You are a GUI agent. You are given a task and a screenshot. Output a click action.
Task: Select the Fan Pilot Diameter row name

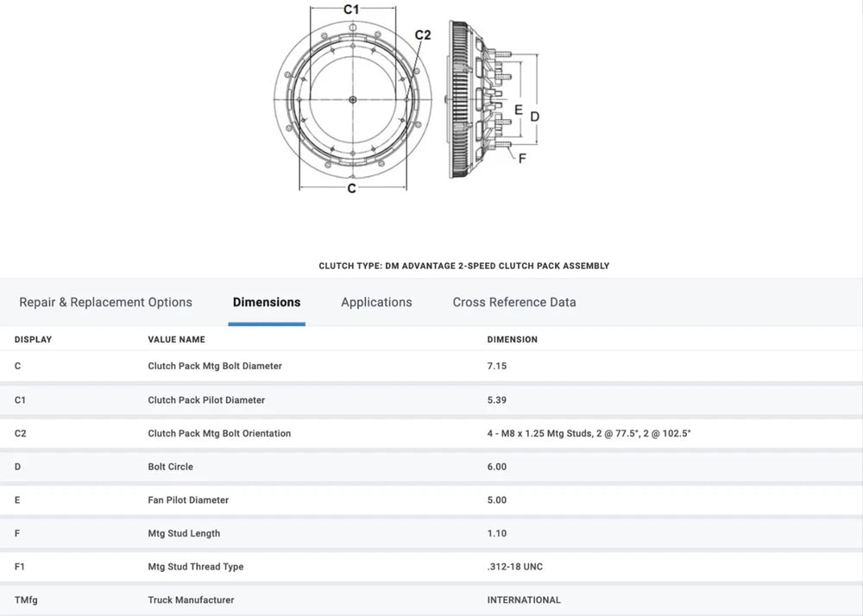pyautogui.click(x=188, y=500)
